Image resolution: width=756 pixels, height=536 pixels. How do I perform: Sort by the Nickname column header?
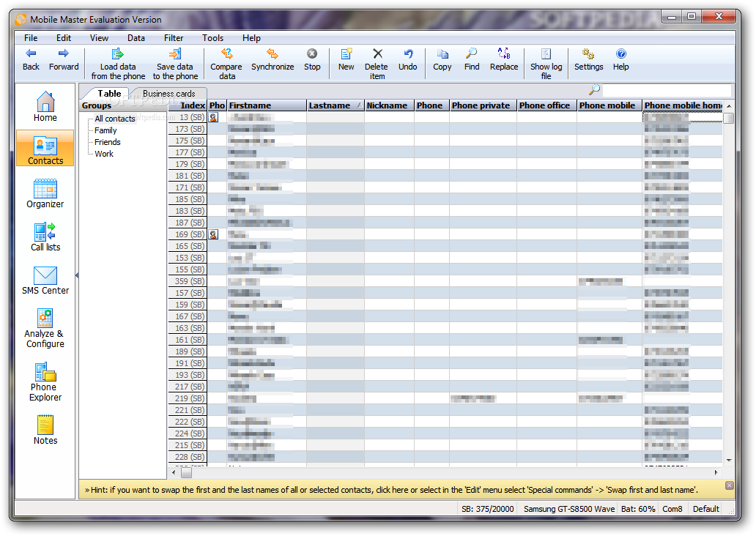click(389, 105)
